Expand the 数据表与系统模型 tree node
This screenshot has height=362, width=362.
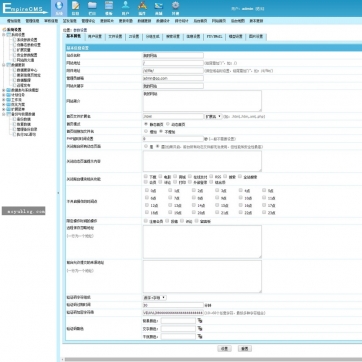tap(4, 90)
